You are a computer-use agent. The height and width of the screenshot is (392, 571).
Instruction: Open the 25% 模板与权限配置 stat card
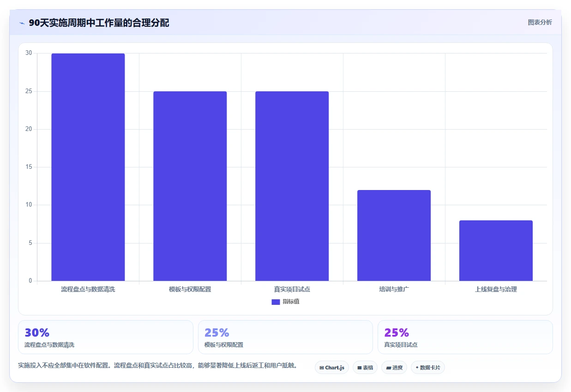(x=285, y=337)
